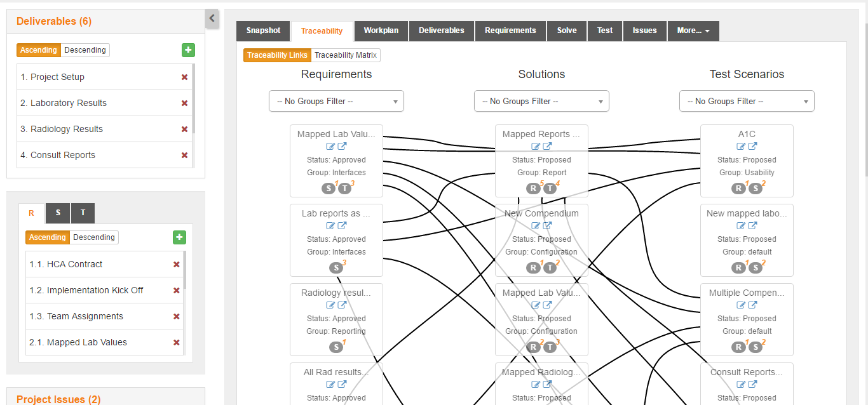Edit the Mapped Lab Values requirement card
Viewport: 868px width, 405px height.
pyautogui.click(x=330, y=147)
